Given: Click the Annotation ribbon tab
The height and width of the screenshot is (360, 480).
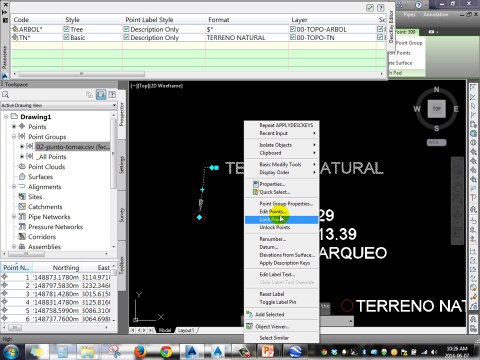Looking at the screenshot, I should [x=436, y=15].
